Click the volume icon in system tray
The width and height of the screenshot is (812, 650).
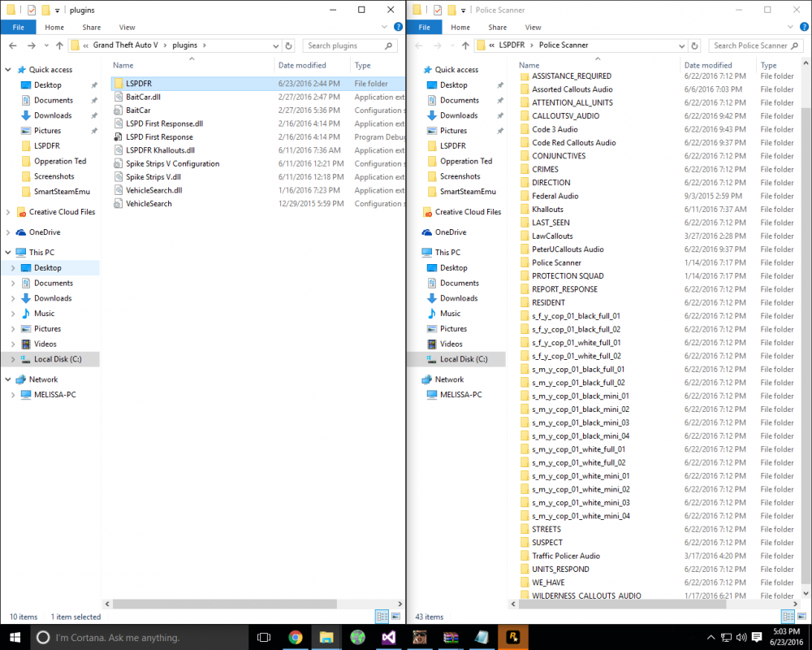point(741,637)
